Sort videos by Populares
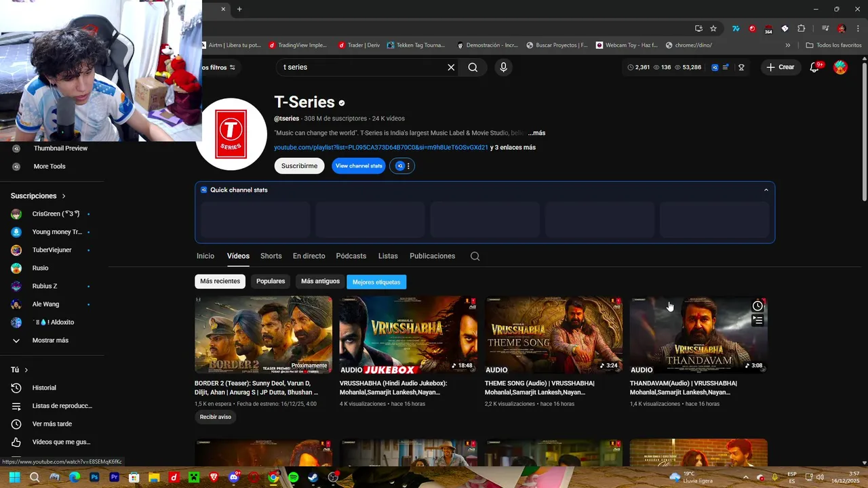 coord(271,281)
